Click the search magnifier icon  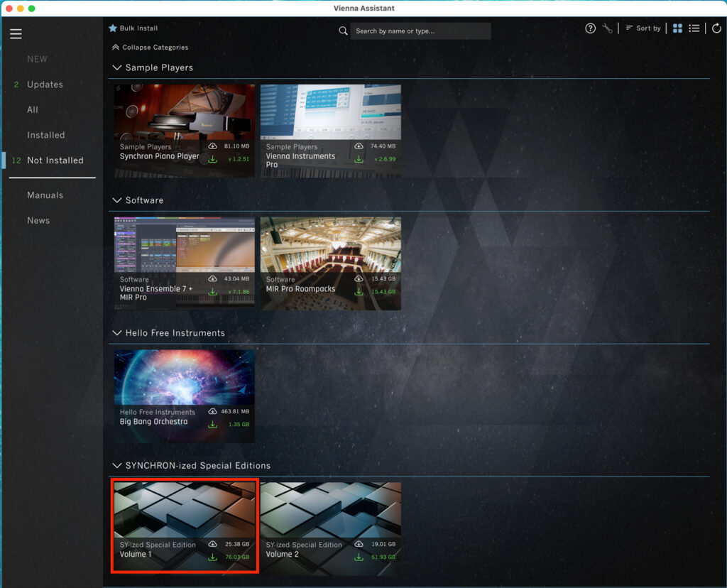click(343, 31)
